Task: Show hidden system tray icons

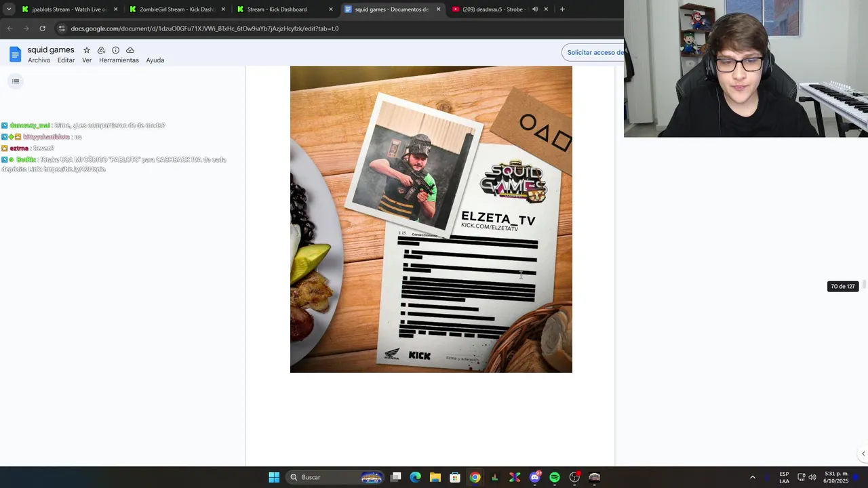Action: [x=752, y=477]
